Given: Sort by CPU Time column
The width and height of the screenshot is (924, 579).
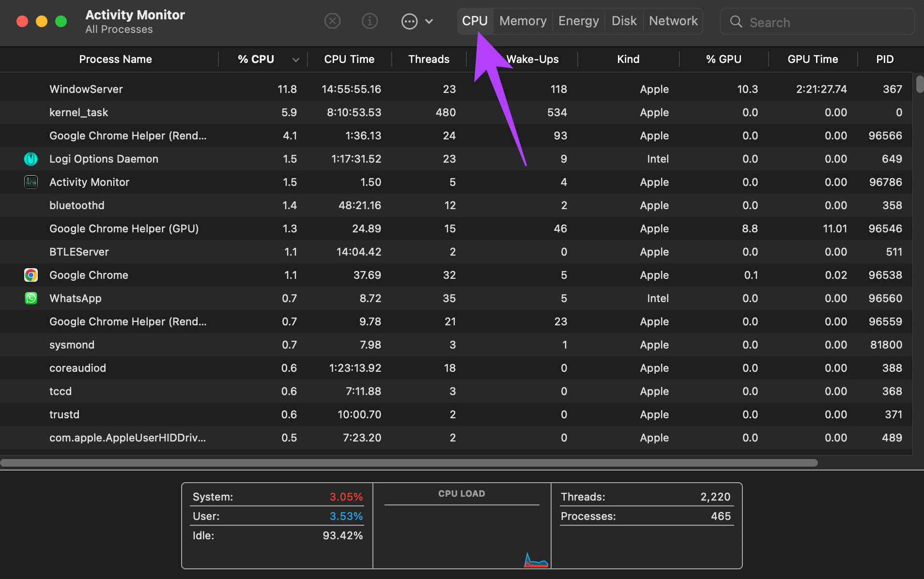Looking at the screenshot, I should coord(349,59).
